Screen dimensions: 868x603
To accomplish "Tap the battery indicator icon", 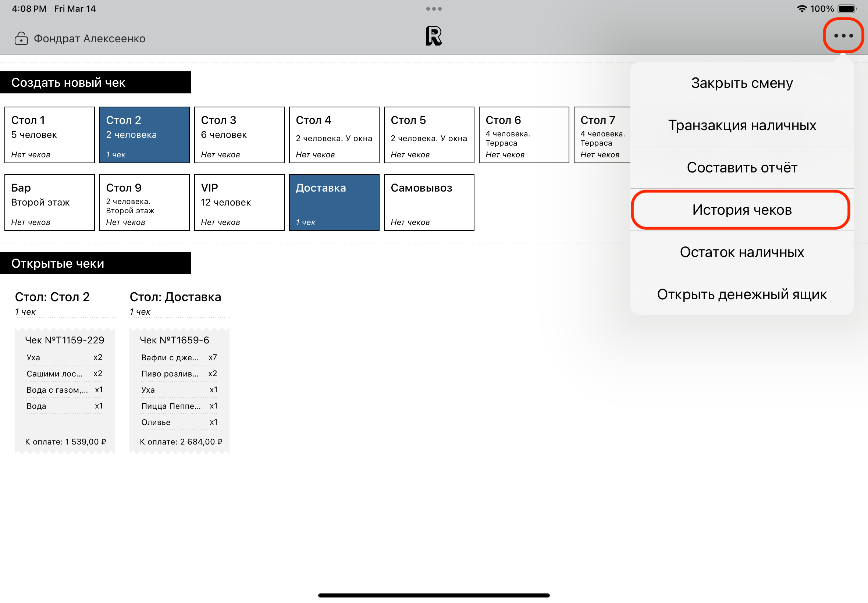I will 847,9.
